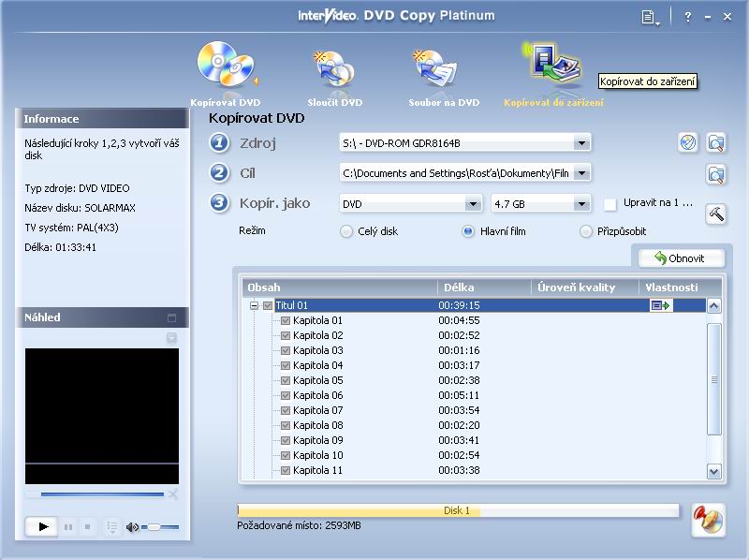Uncheck Kapitola 02 checkbox
The width and height of the screenshot is (749, 560).
pyautogui.click(x=286, y=335)
